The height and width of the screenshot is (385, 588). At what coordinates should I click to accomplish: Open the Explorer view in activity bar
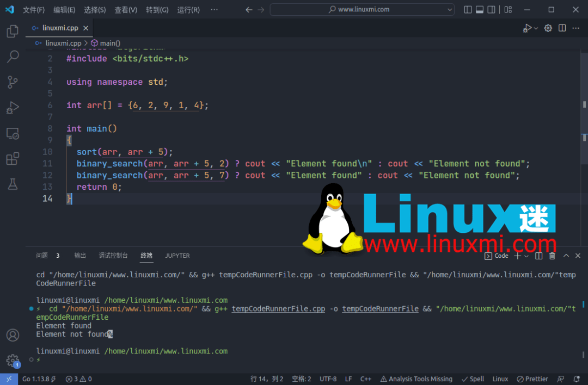tap(13, 31)
